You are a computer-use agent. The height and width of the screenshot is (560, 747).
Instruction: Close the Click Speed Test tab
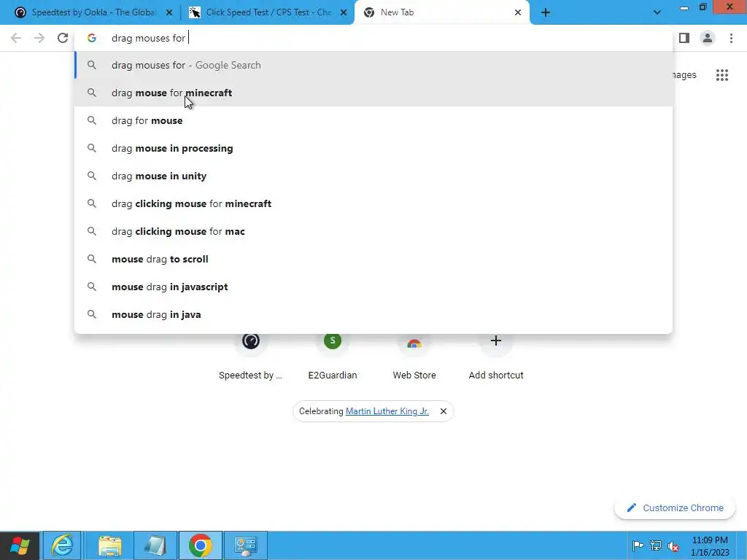point(344,13)
